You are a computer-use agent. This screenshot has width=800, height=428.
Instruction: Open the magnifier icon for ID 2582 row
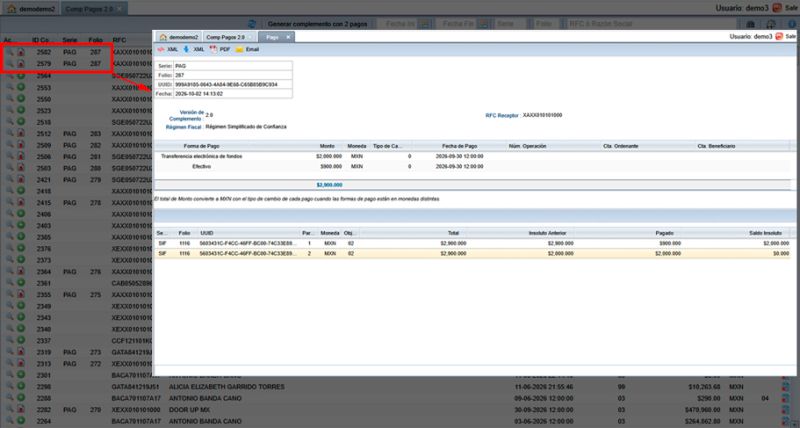coord(10,52)
